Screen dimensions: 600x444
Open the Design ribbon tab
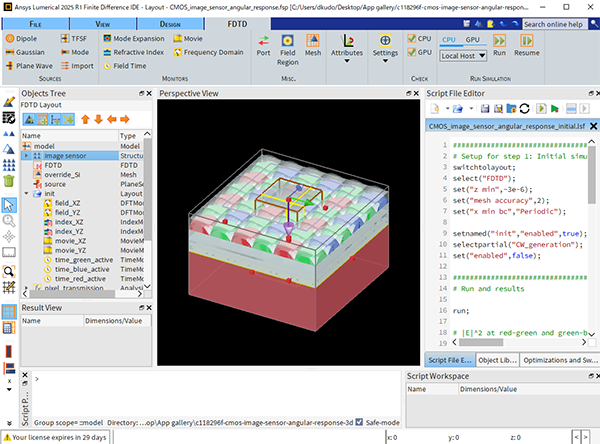pos(170,24)
